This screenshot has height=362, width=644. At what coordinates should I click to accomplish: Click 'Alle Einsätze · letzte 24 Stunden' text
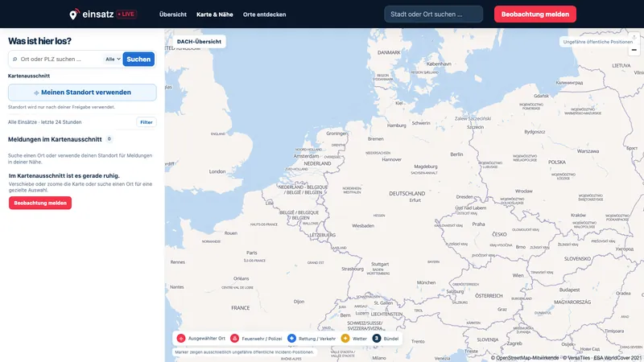(x=45, y=122)
